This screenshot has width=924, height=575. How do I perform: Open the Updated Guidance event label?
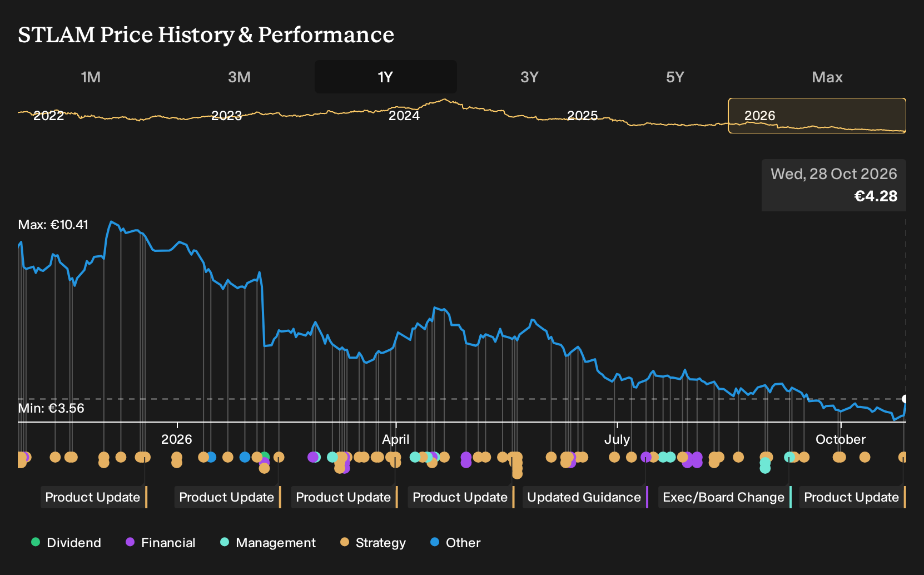pos(585,497)
